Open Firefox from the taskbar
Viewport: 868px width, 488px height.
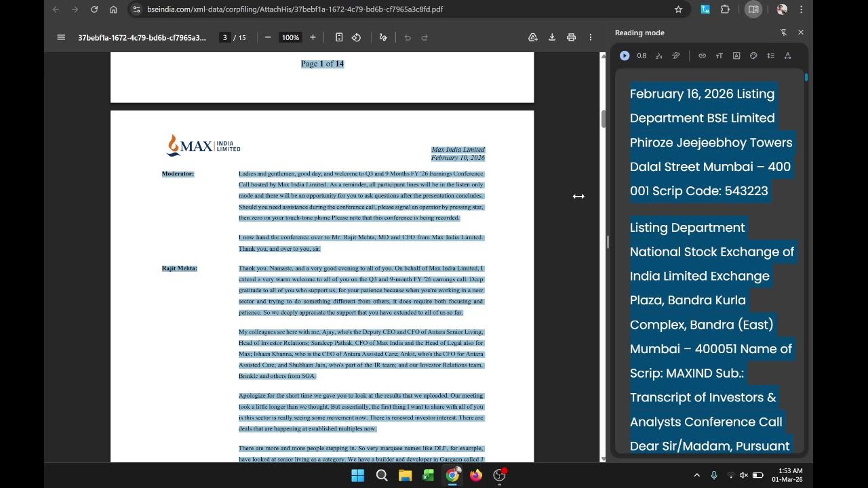pyautogui.click(x=476, y=475)
